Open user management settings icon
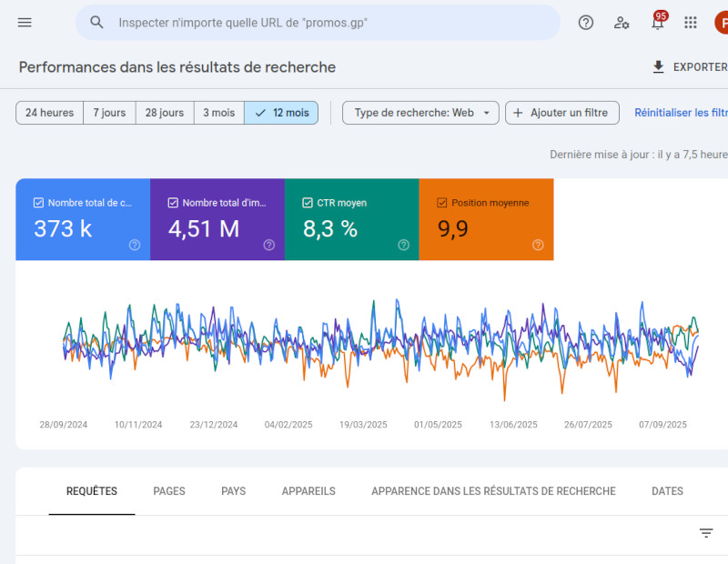 coord(622,23)
